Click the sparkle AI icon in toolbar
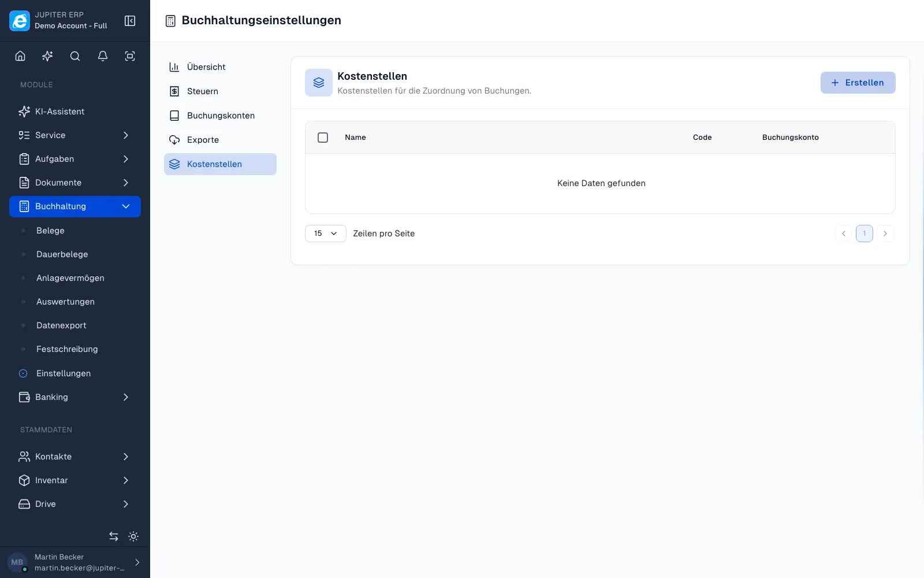The width and height of the screenshot is (924, 578). click(47, 56)
